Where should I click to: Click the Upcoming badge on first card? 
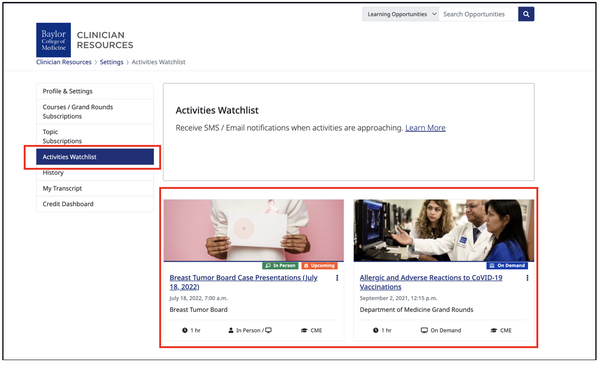point(320,266)
